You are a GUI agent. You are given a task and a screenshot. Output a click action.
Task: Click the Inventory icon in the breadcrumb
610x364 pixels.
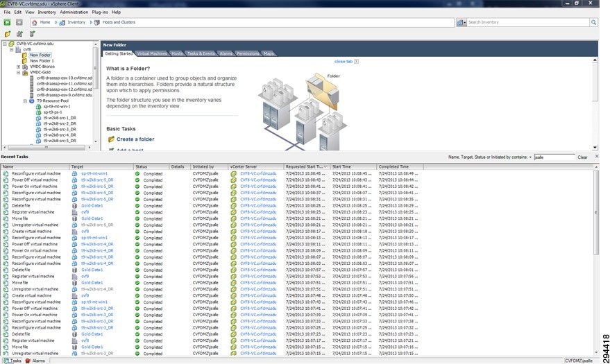[x=62, y=22]
